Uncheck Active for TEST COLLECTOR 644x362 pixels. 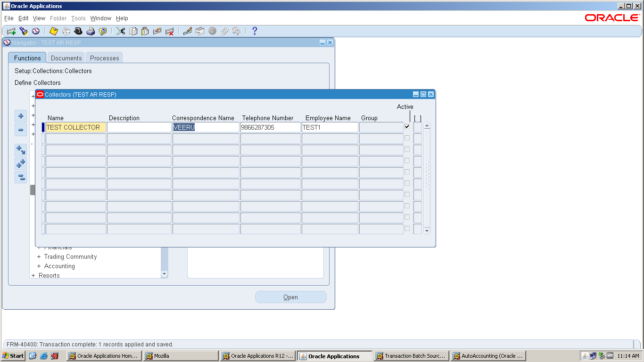407,126
